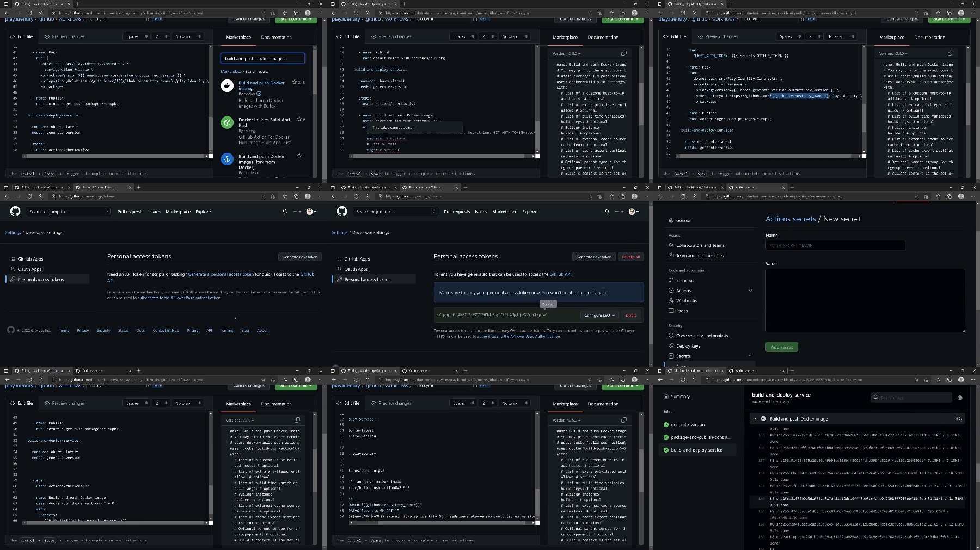Click into the Marketplace search field

point(262,58)
